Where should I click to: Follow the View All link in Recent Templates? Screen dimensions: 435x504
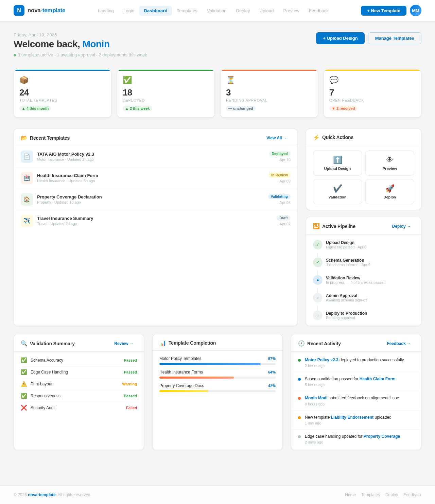pos(277,138)
